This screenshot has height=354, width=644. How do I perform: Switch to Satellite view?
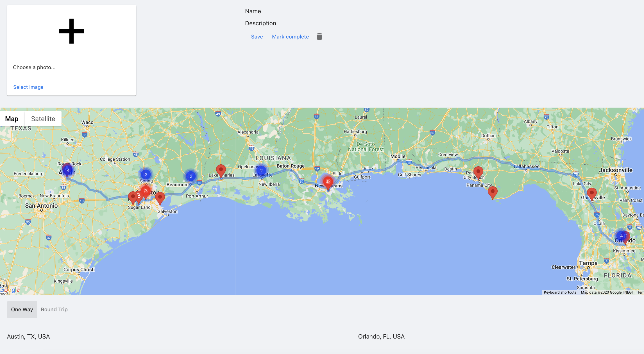pyautogui.click(x=43, y=119)
